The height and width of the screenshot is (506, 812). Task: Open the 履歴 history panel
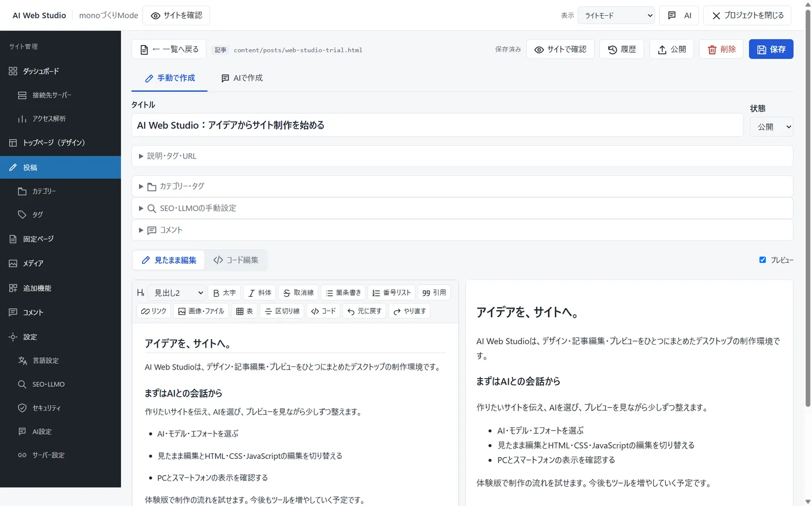(622, 49)
